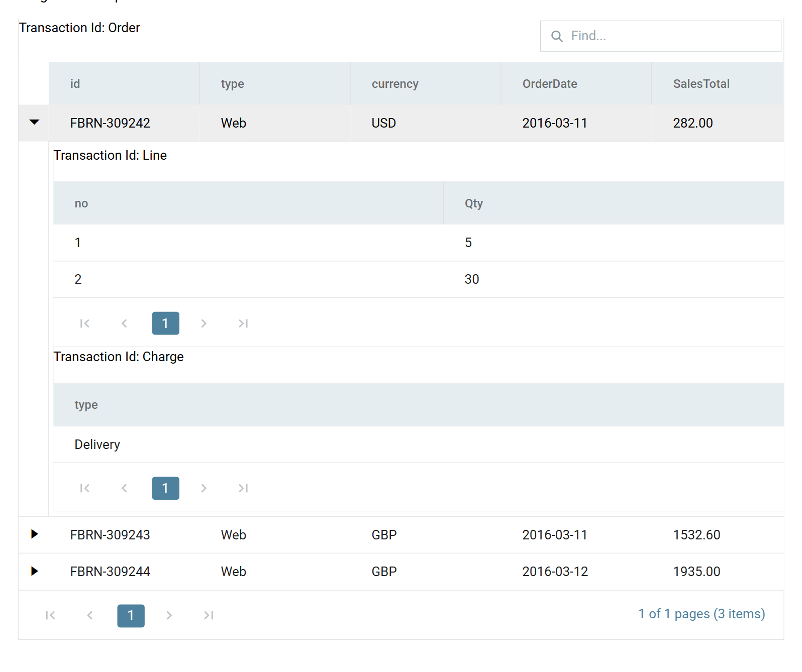Screen dimensions: 802x672
Task: Click the Qty value 30 cell
Action: (x=614, y=279)
